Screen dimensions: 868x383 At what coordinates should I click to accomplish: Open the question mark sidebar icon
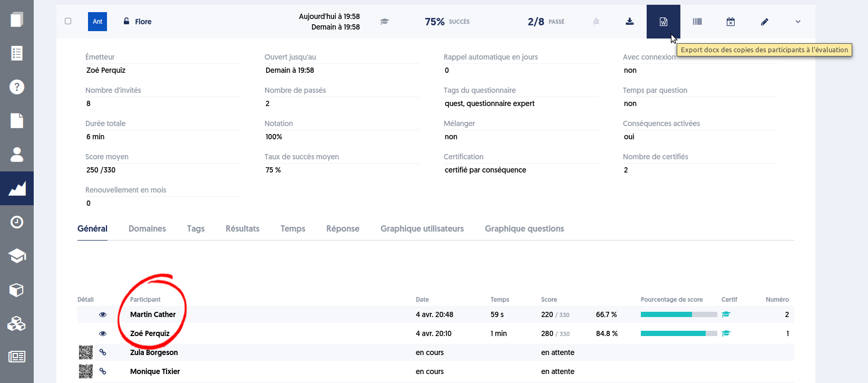(x=17, y=87)
